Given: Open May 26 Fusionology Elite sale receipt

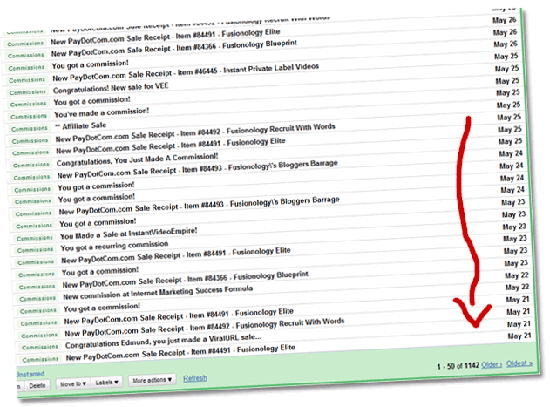Looking at the screenshot, I should [165, 37].
